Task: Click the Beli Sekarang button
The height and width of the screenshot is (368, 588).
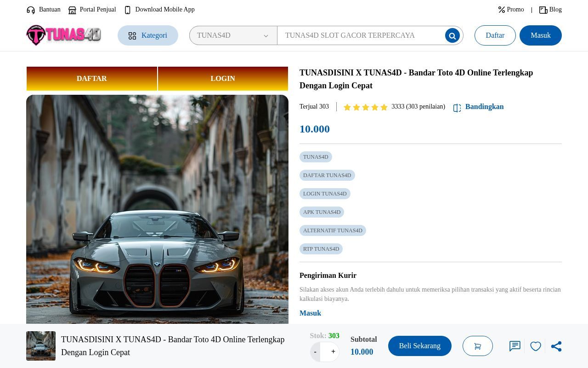Action: pos(420,346)
